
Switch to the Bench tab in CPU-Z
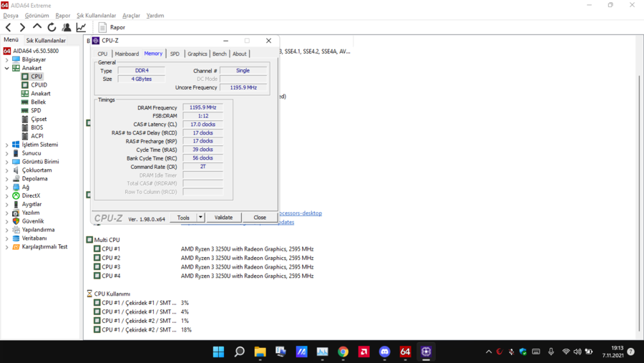(x=220, y=54)
